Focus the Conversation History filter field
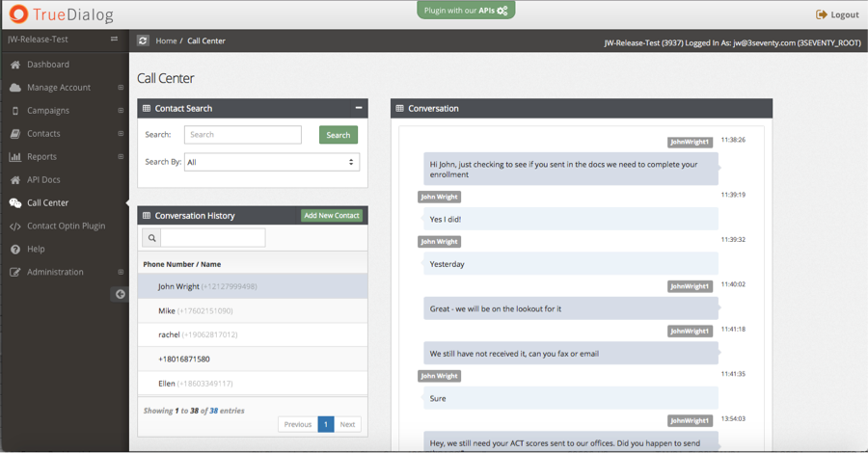 (x=213, y=238)
